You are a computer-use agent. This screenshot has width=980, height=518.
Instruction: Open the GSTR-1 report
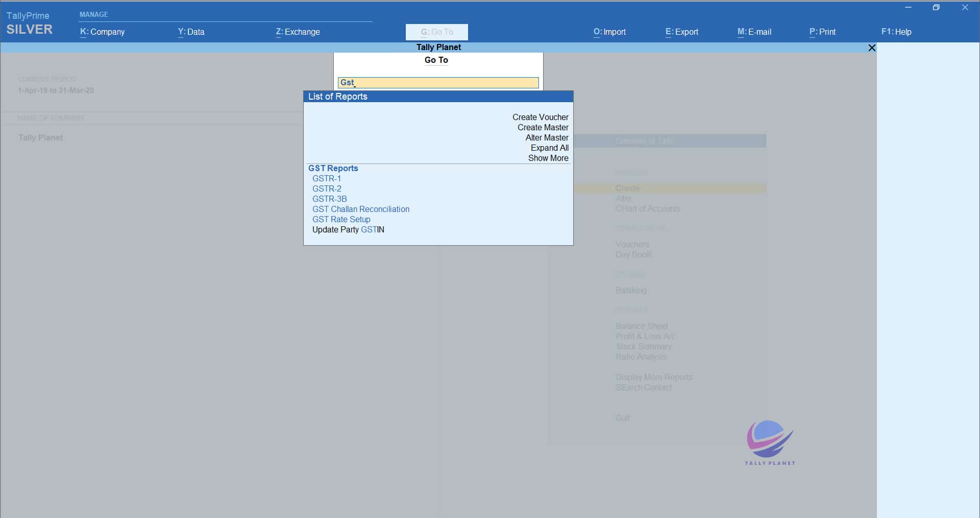pyautogui.click(x=327, y=178)
